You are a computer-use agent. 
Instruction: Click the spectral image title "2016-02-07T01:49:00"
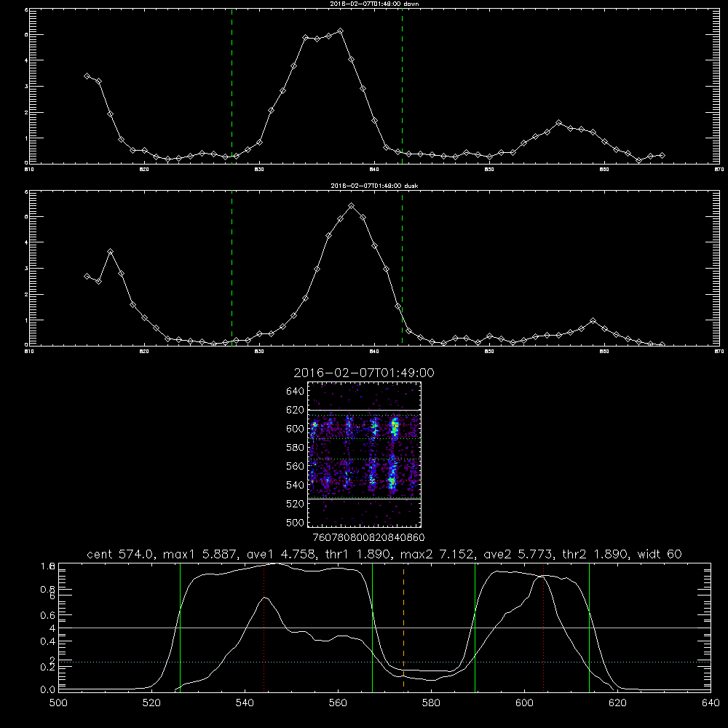(364, 373)
